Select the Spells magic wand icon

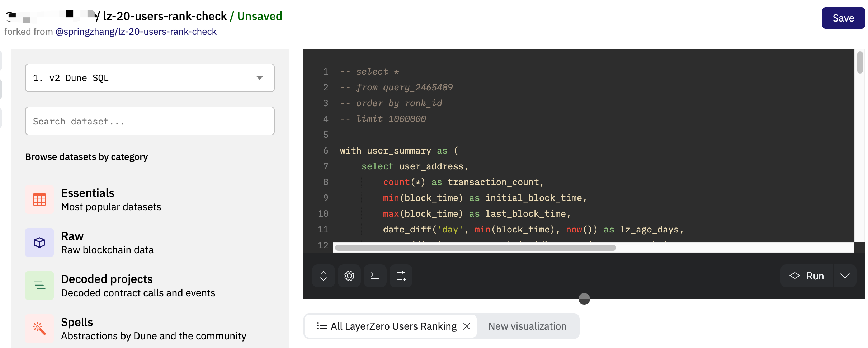pyautogui.click(x=39, y=328)
